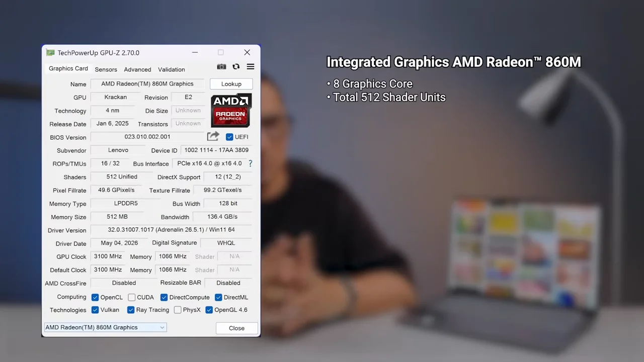Click the Bus Interface question mark
The image size is (644, 362).
click(x=250, y=163)
